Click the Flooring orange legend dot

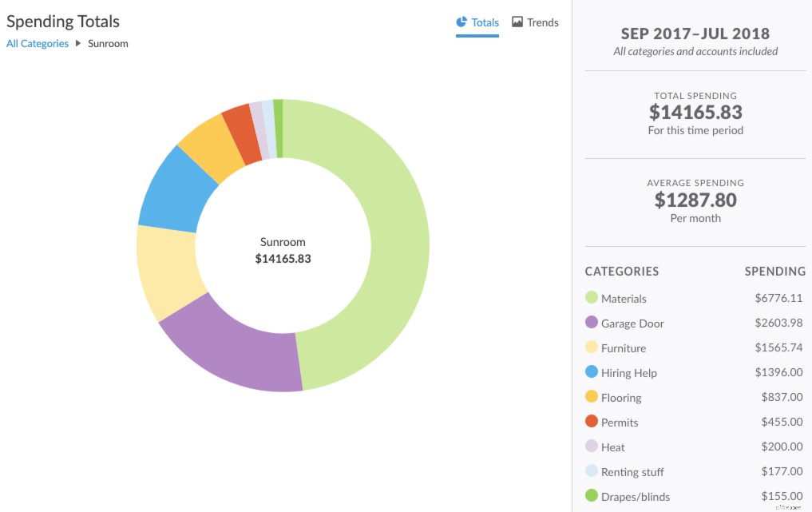coord(592,397)
